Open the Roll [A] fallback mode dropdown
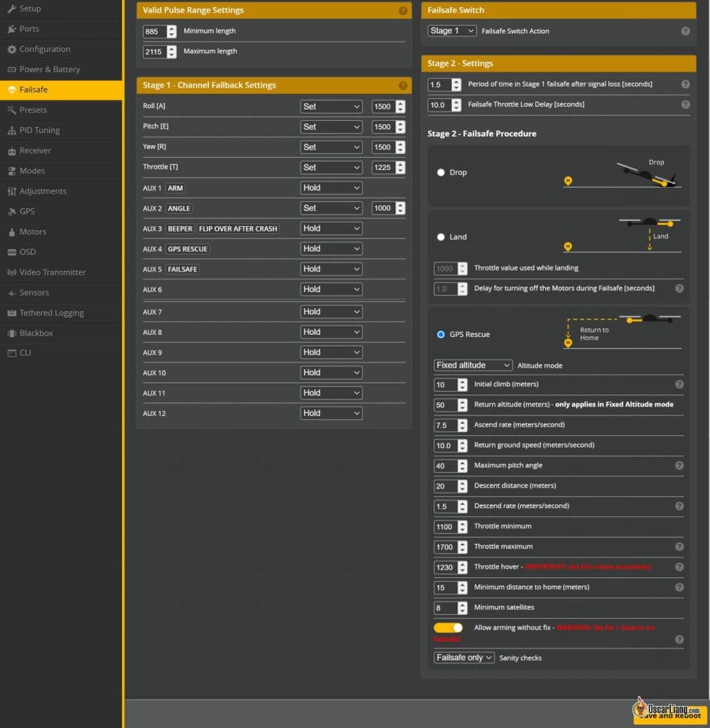 [331, 107]
